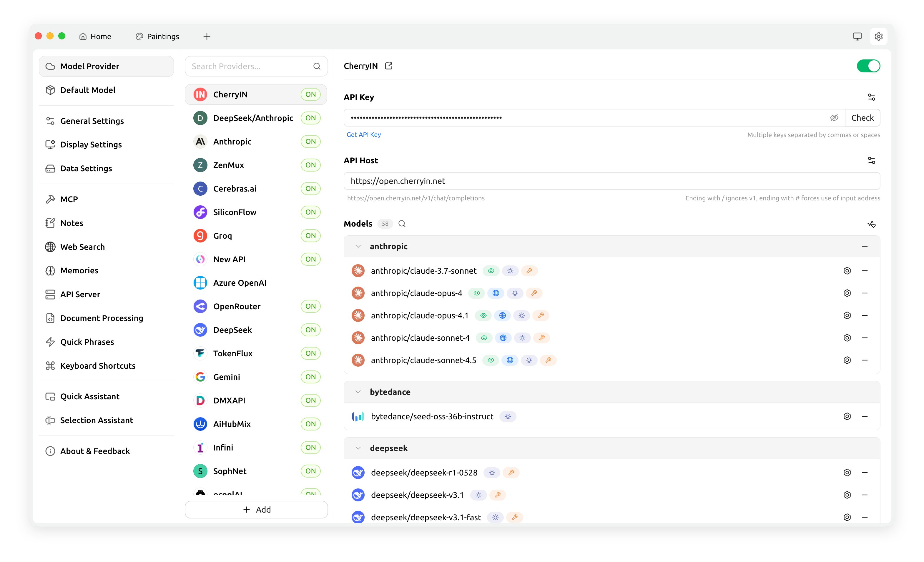The height and width of the screenshot is (562, 924).
Task: Open CherryIN website via external link icon
Action: tap(388, 66)
